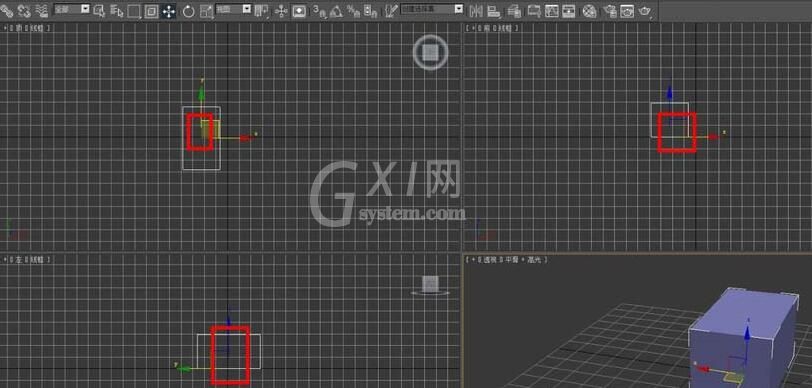Screen dimensions: 812x388
Task: Click the Mirror tool icon
Action: click(x=476, y=11)
